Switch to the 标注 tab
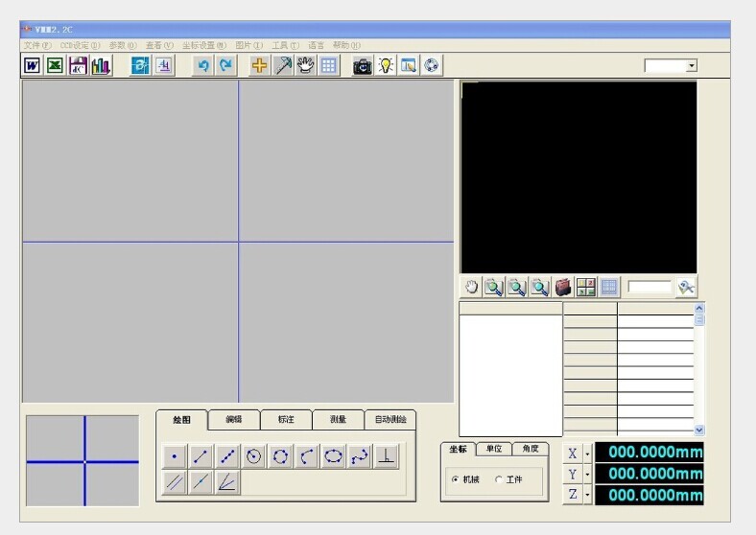Viewport: 756px width, 535px height. pyautogui.click(x=286, y=419)
